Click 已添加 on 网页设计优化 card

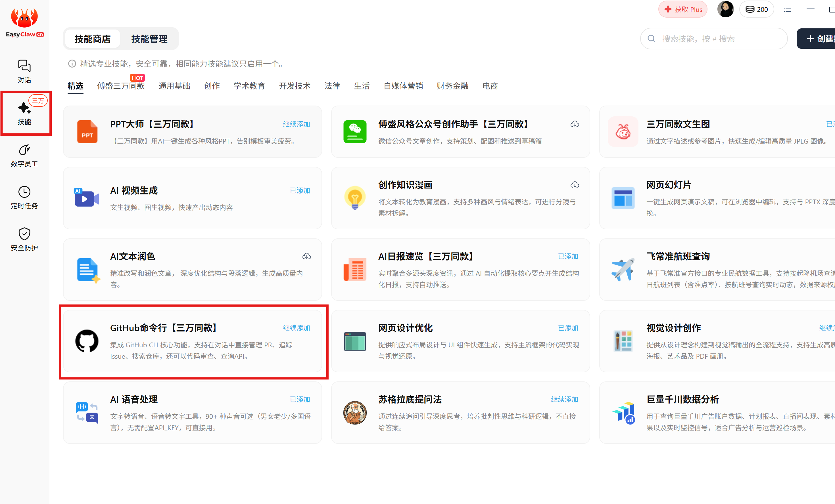click(x=568, y=327)
